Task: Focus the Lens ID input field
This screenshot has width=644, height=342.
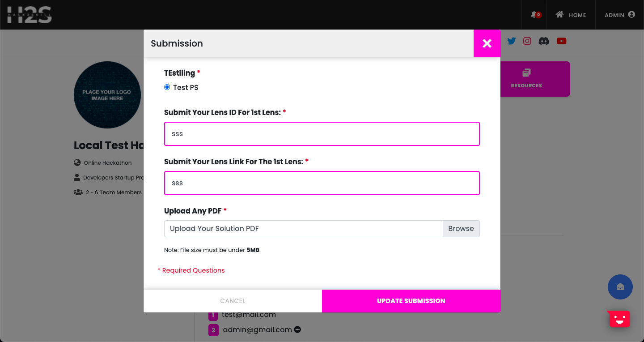Action: 322,134
